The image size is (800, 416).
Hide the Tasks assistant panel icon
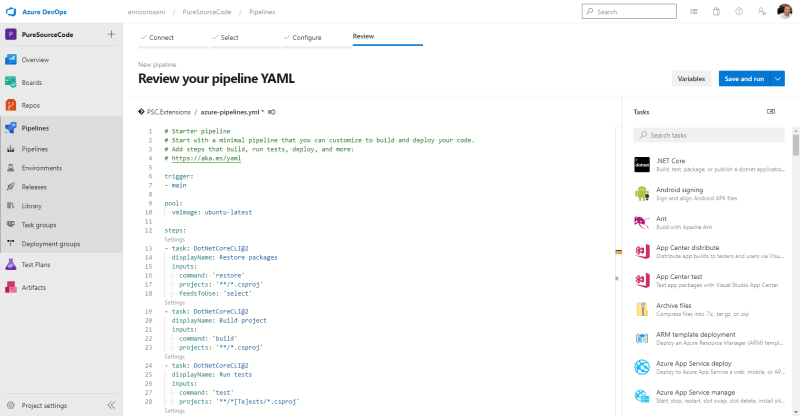[x=771, y=111]
